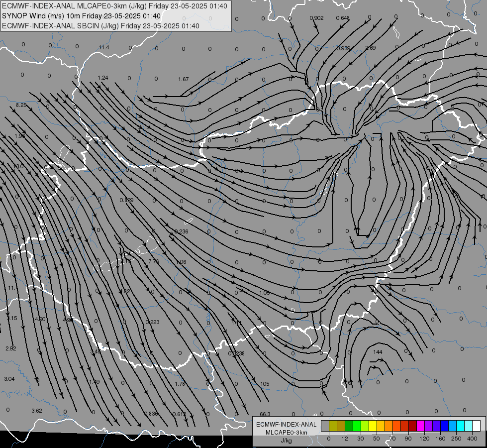Click the dark green legend swatch

349,426
